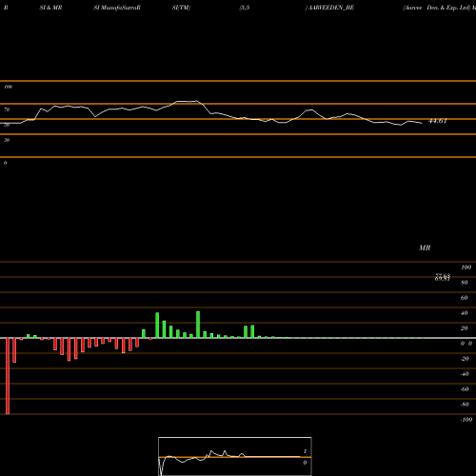Click the '30' label on RSI axis
This screenshot has height=476, width=476.
click(7, 140)
